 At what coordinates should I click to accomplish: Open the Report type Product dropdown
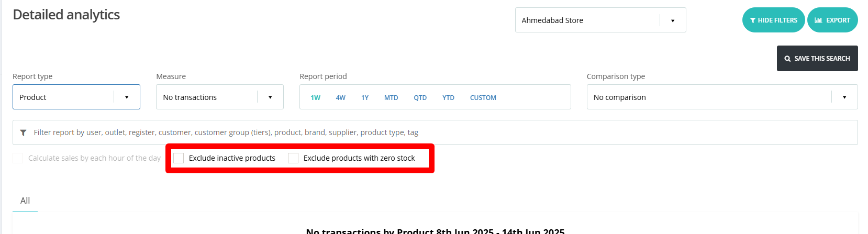point(76,97)
